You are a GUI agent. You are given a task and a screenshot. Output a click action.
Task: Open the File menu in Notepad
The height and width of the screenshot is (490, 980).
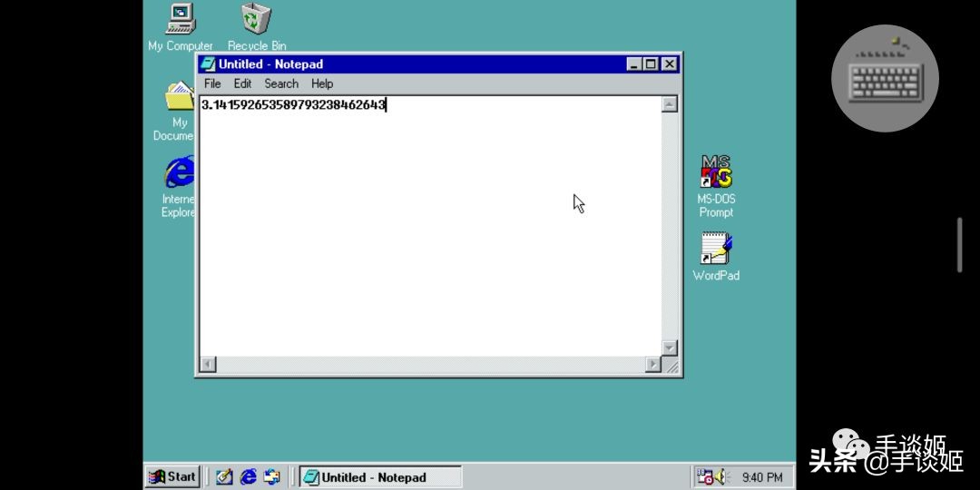pyautogui.click(x=212, y=83)
